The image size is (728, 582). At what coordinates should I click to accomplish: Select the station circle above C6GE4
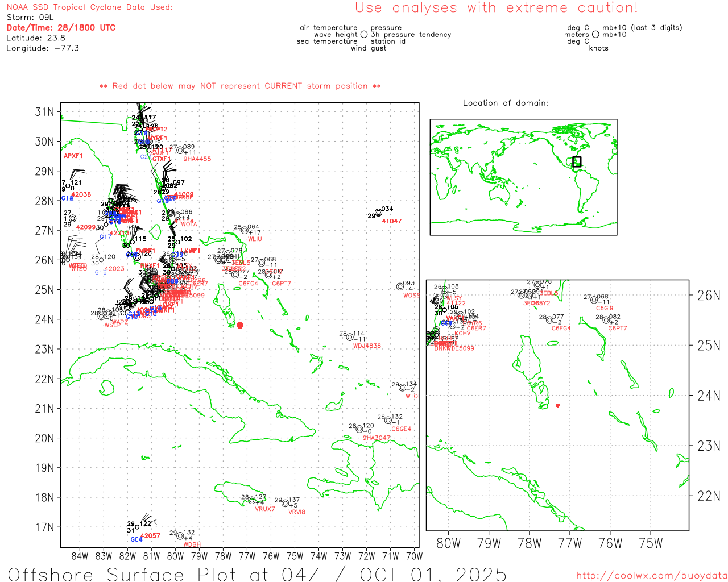point(388,420)
